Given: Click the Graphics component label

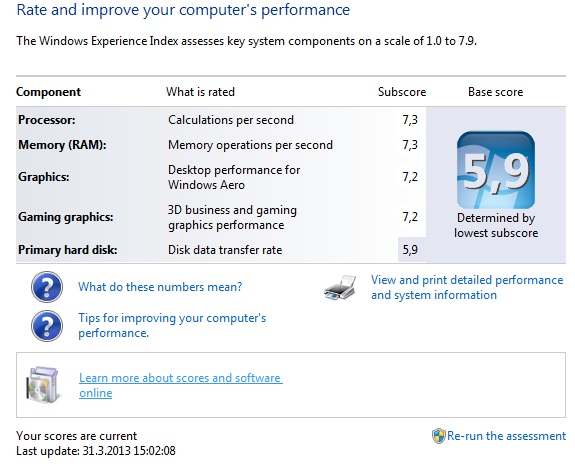Looking at the screenshot, I should pos(44,177).
